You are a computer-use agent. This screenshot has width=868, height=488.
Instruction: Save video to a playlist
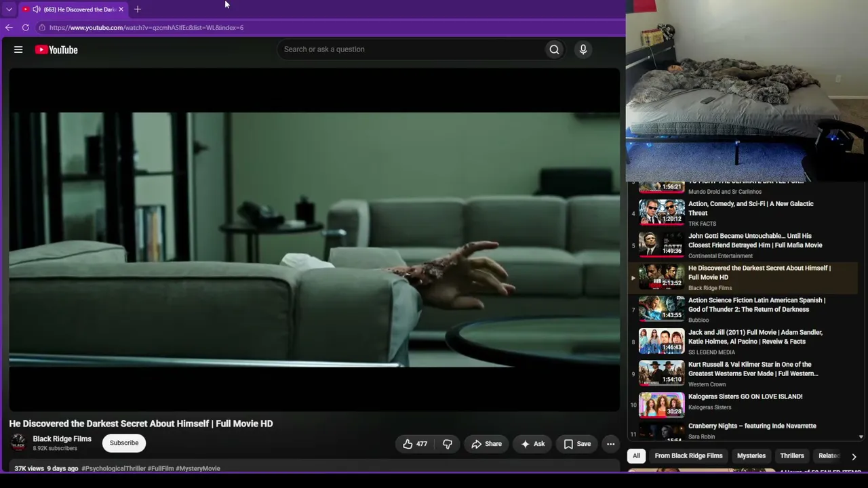(x=576, y=444)
